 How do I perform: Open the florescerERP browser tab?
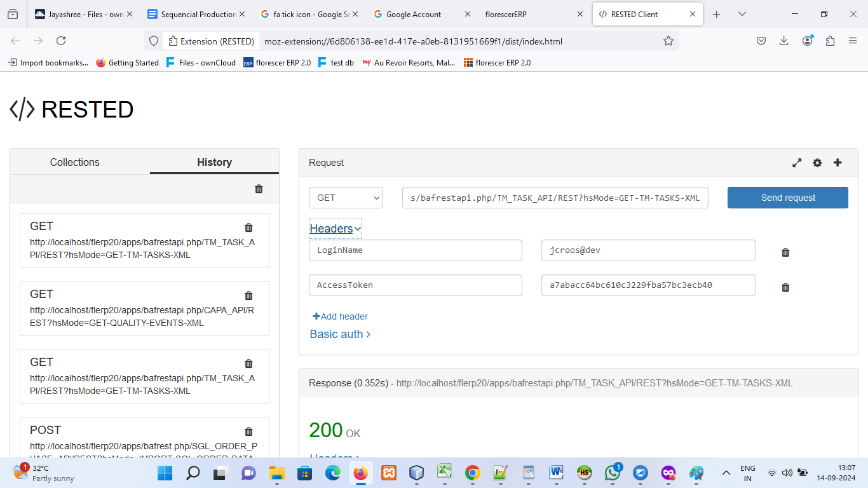click(x=527, y=14)
